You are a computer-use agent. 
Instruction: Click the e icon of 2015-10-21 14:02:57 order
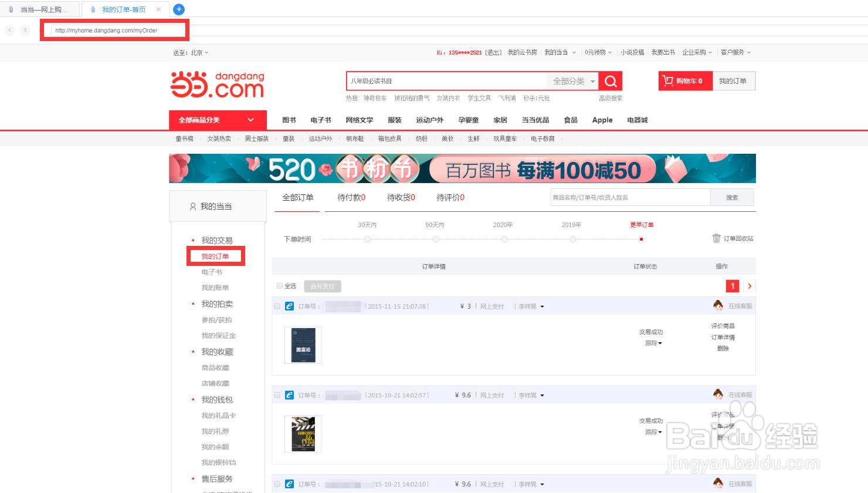pyautogui.click(x=289, y=395)
